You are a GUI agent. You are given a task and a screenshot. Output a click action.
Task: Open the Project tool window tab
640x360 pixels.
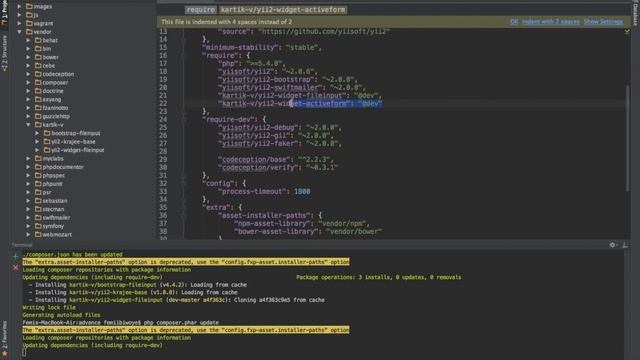[4, 13]
